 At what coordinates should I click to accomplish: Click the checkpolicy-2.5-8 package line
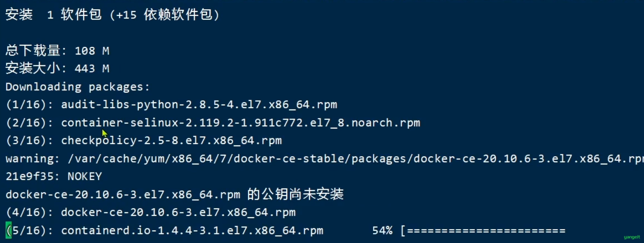[x=144, y=141]
